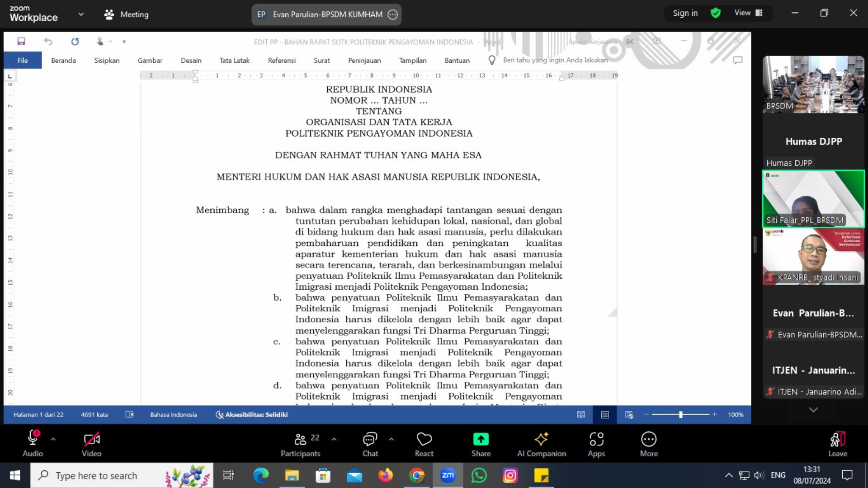Open the Desain ribbon tab

(191, 60)
